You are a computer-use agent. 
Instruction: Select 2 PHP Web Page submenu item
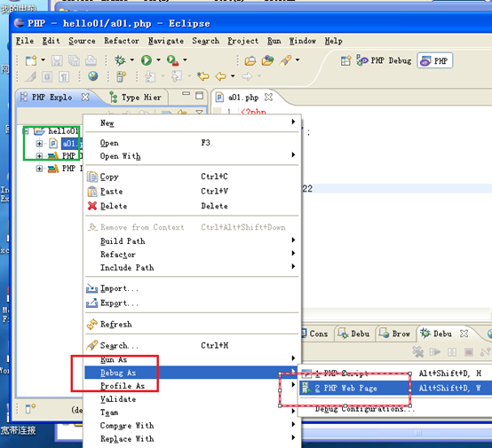coord(395,389)
